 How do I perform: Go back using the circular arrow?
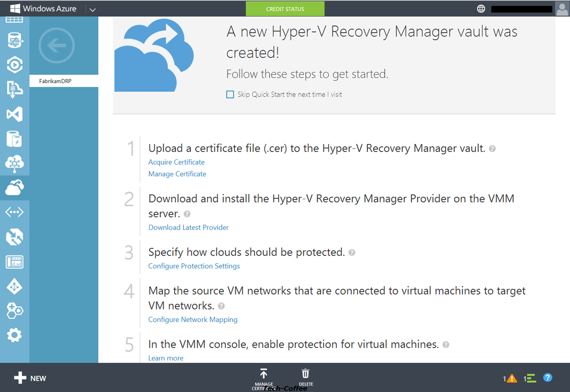click(57, 45)
